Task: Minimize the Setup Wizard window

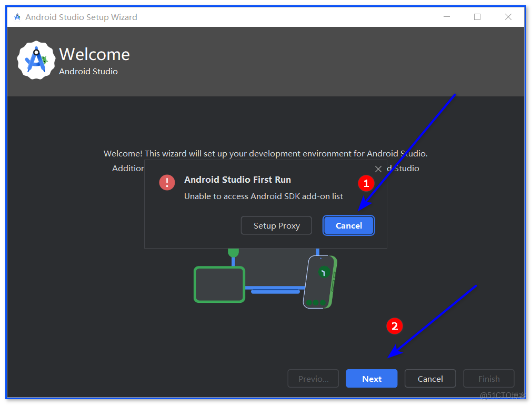Action: pos(446,16)
